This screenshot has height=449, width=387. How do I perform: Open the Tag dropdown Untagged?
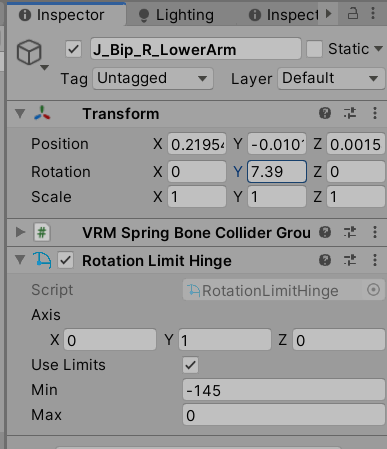pos(153,79)
